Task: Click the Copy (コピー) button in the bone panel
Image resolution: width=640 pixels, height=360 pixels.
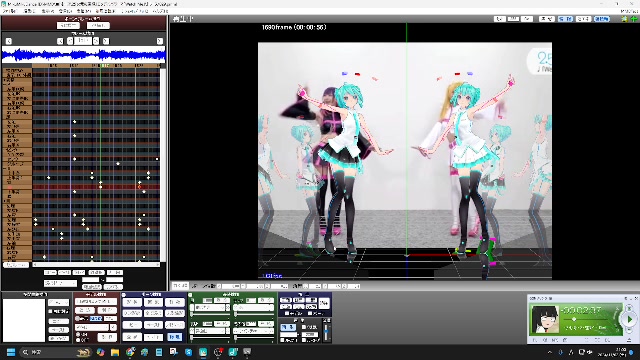Action: (132, 325)
